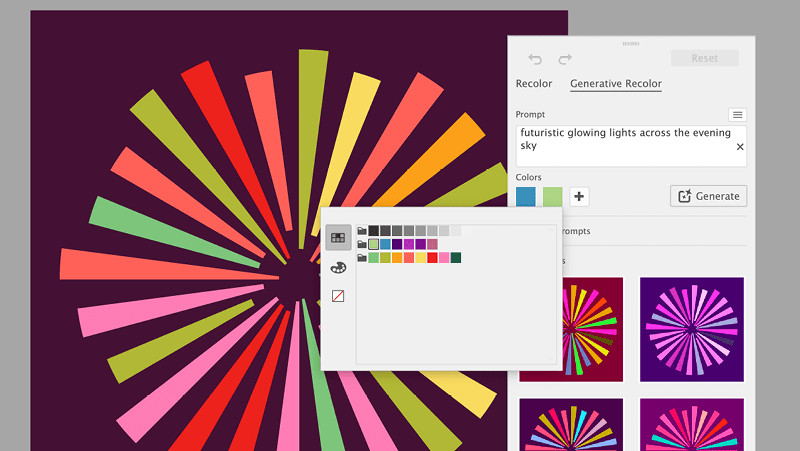Pick the coral swatch in third row
This screenshot has height=451, width=800.
409,258
